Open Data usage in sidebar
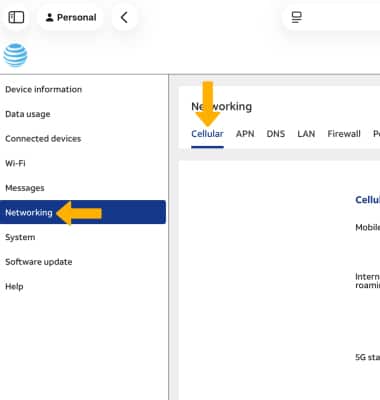Image resolution: width=380 pixels, height=400 pixels. pos(28,114)
